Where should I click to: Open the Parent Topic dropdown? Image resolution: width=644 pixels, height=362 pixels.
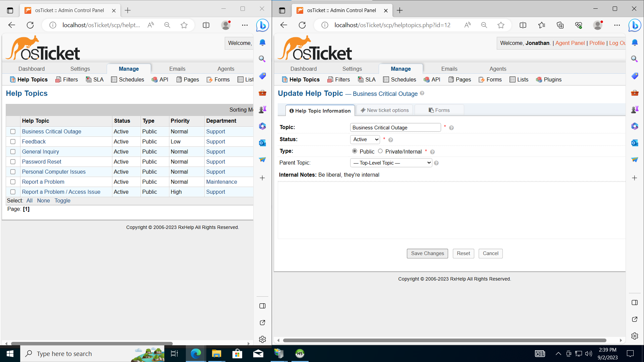click(391, 163)
